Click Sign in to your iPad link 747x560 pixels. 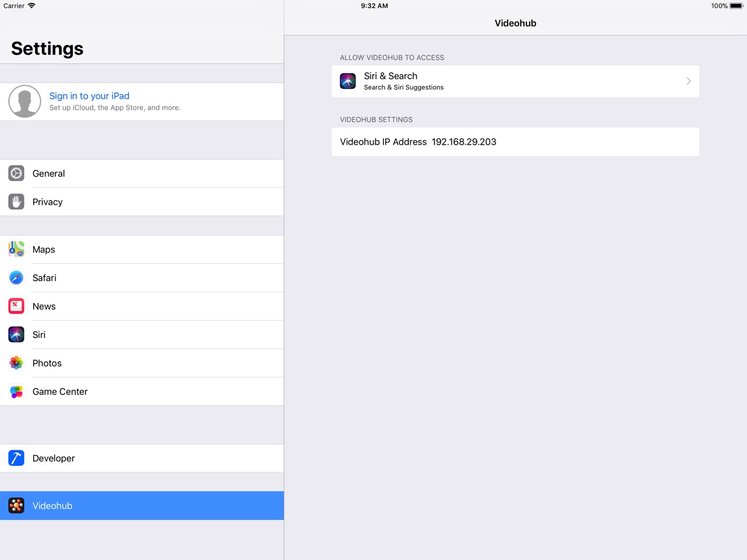(89, 96)
